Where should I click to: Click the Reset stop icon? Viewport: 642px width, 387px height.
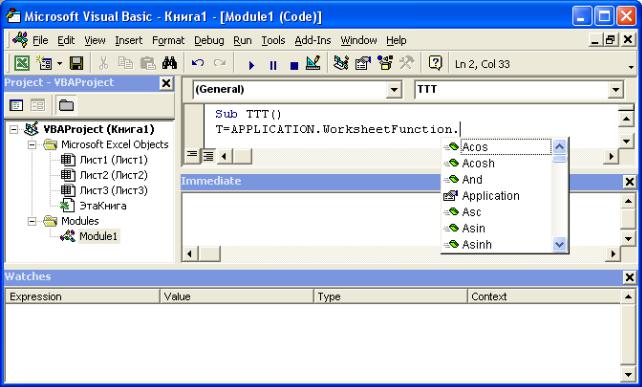(294, 65)
